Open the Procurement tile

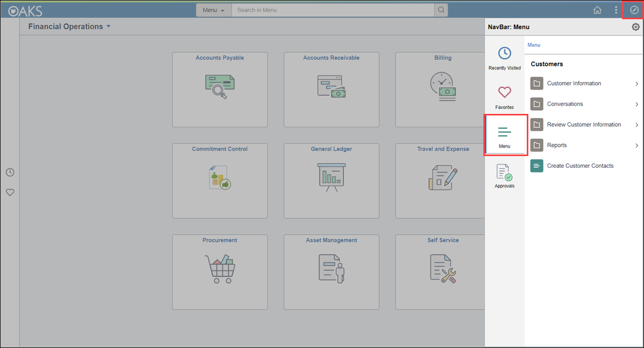click(x=219, y=272)
